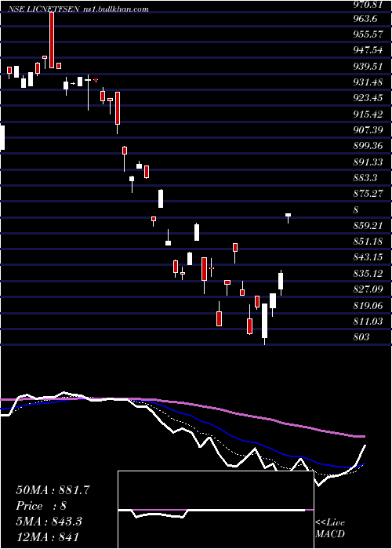Click the 883.3 price level label
Viewport: 392px width, 549px height.
click(x=365, y=178)
